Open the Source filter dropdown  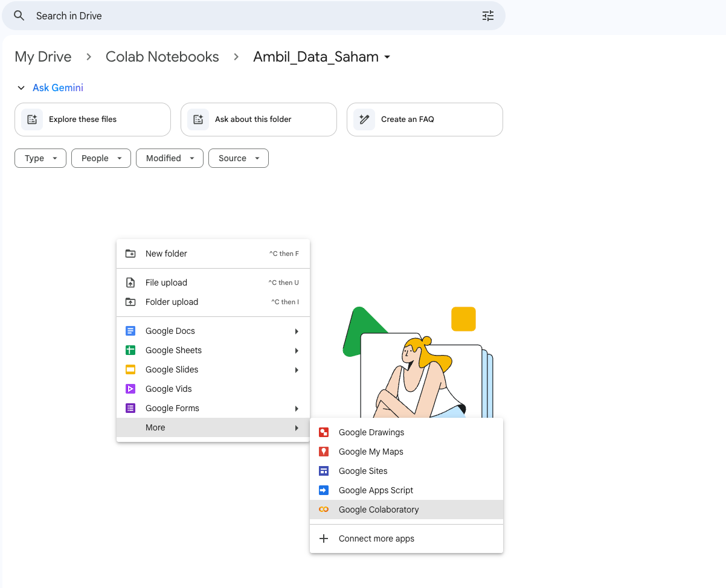pyautogui.click(x=239, y=158)
